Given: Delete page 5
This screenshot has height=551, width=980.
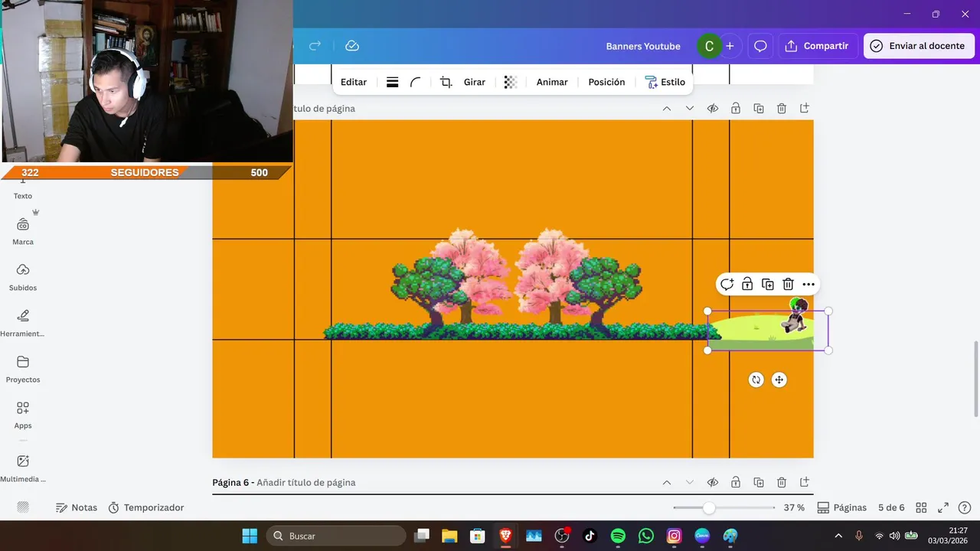Looking at the screenshot, I should tap(782, 109).
